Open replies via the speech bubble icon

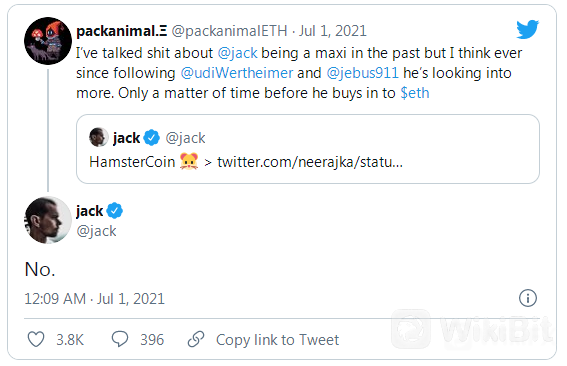click(x=120, y=339)
